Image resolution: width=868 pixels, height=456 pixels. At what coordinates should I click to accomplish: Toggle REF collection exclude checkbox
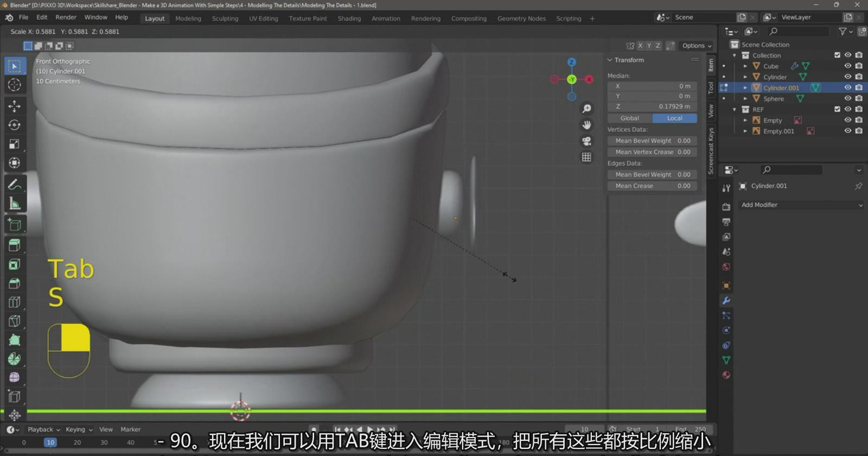(837, 109)
